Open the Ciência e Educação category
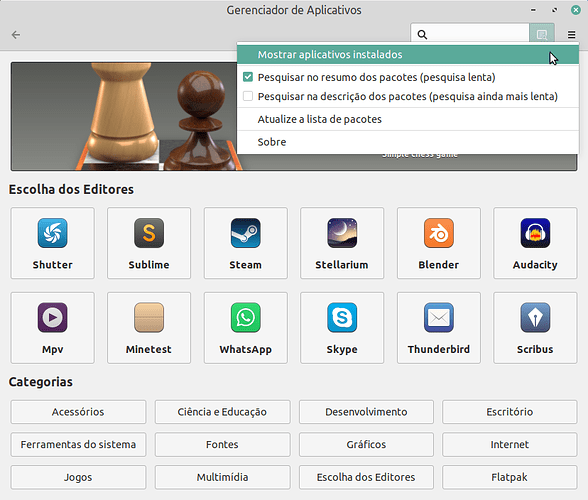This screenshot has height=500, width=588. [222, 412]
